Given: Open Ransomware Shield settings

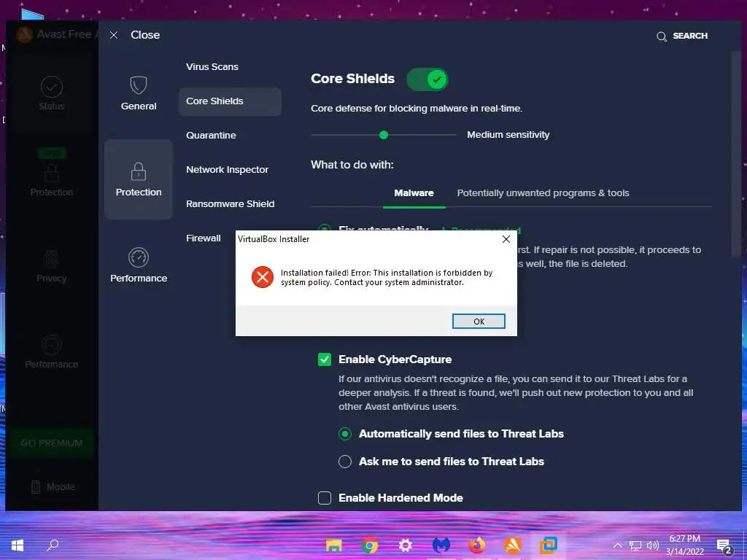Looking at the screenshot, I should click(230, 204).
